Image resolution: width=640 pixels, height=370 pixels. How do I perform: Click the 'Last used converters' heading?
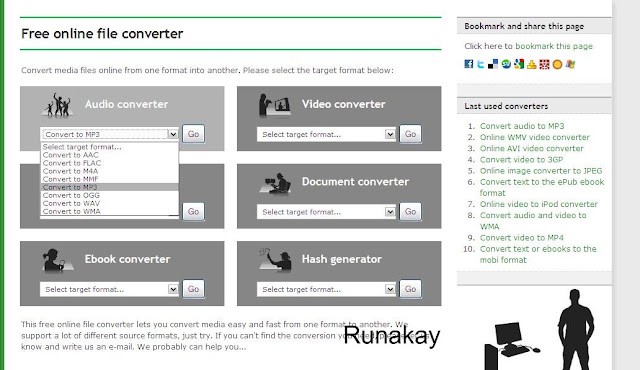click(x=506, y=106)
